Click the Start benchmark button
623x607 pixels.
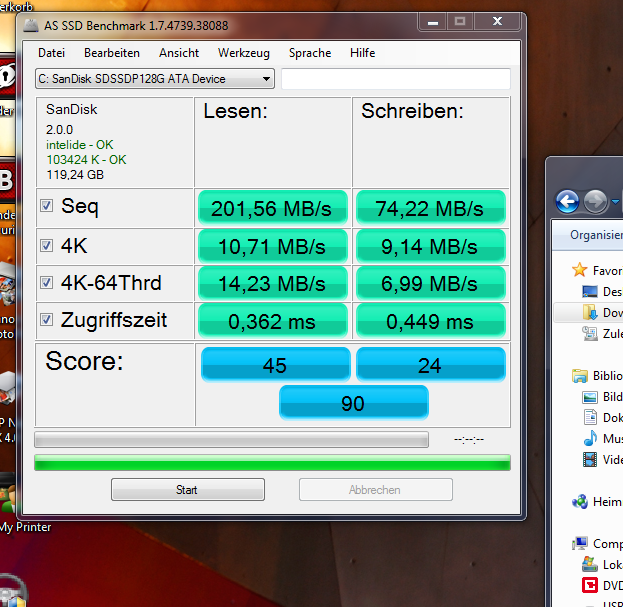coord(188,489)
